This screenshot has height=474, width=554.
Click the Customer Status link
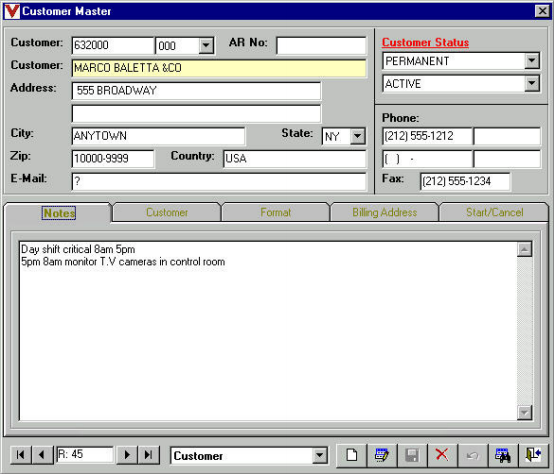click(425, 42)
